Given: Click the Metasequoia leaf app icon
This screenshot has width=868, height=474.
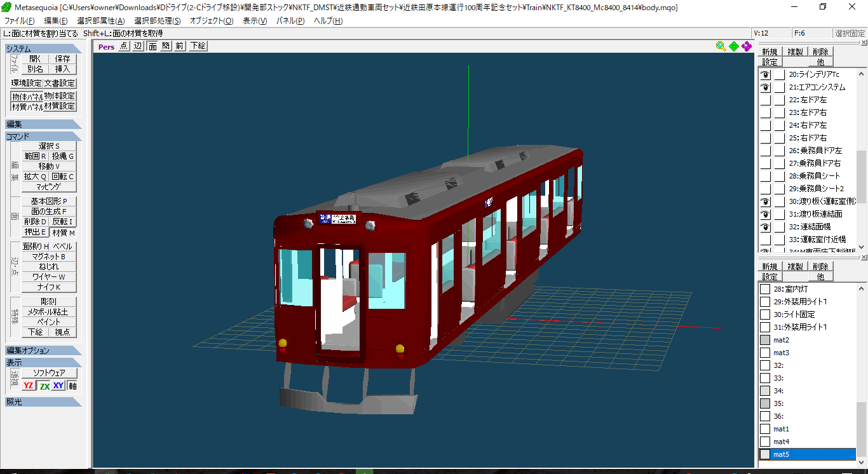Looking at the screenshot, I should point(7,7).
